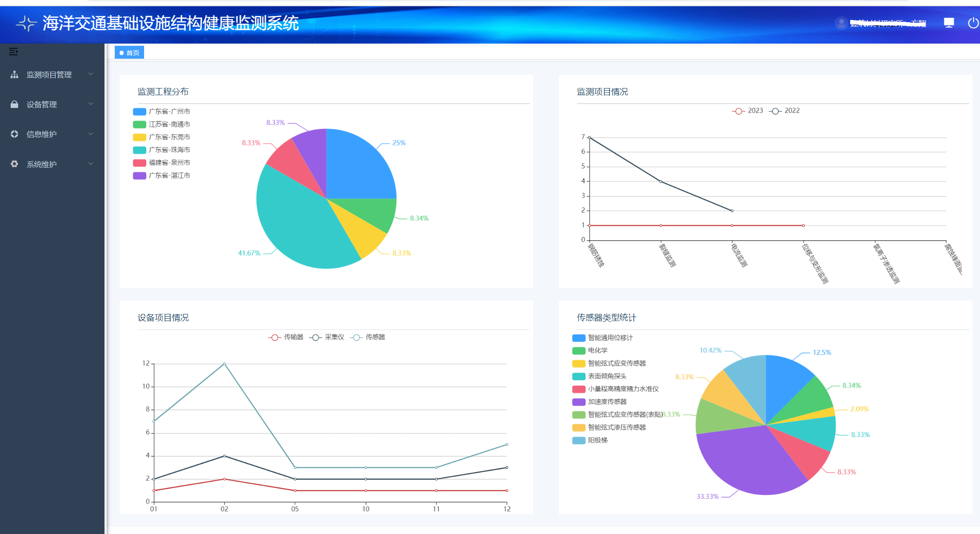Click the 智能弦式应变传感器(表贴) legend swatch
Screen dimensions: 980x534
click(578, 415)
